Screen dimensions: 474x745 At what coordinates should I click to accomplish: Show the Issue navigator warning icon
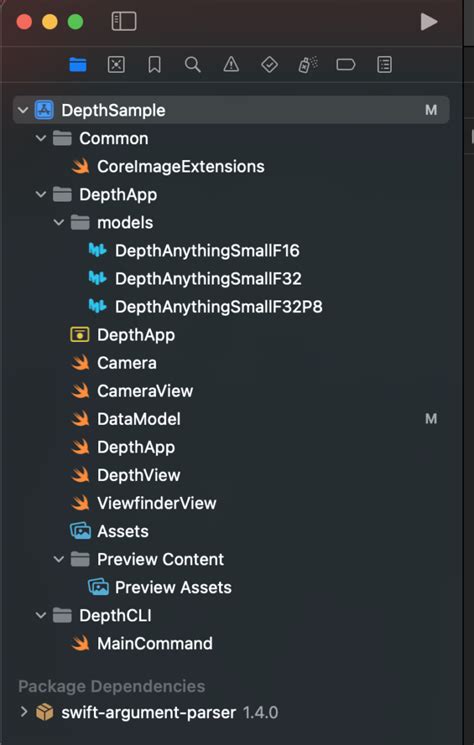coord(231,64)
